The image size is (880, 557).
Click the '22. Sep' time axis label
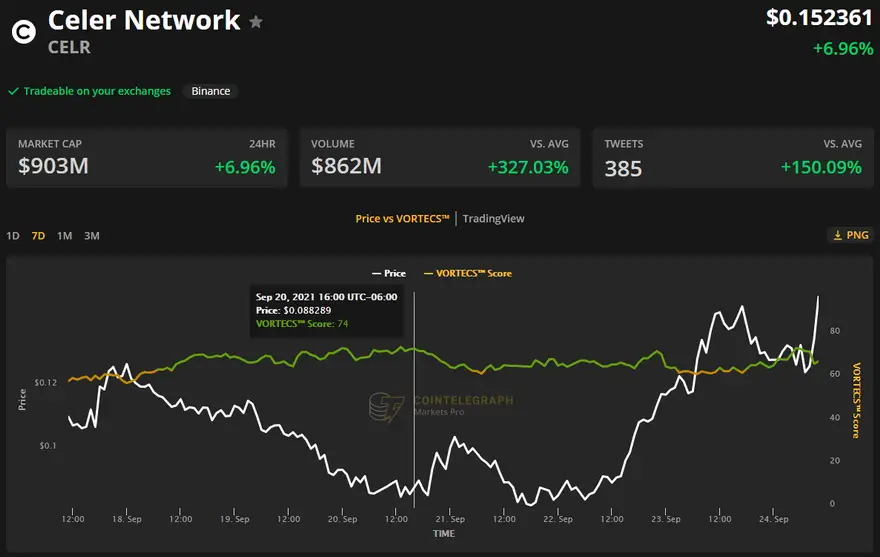(x=558, y=519)
